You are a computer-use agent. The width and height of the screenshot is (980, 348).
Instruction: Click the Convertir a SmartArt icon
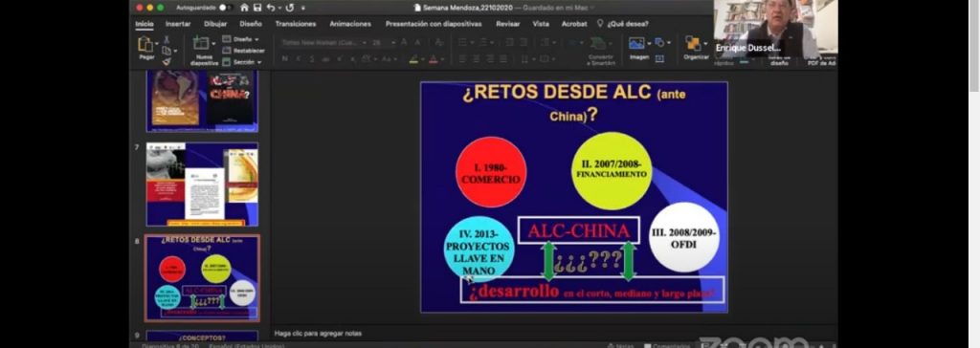[599, 43]
